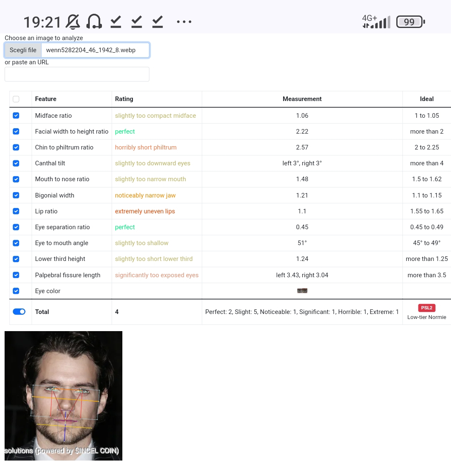The height and width of the screenshot is (476, 451).
Task: Tap the three-dot status bar overflow icon
Action: tap(184, 22)
